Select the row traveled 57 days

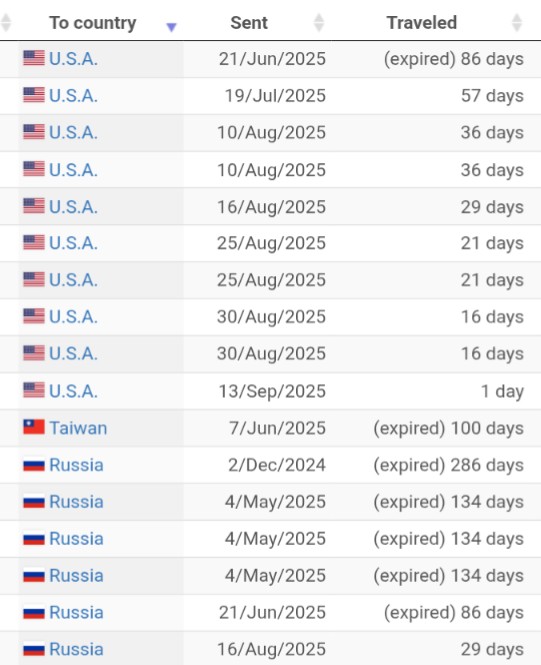pos(270,95)
